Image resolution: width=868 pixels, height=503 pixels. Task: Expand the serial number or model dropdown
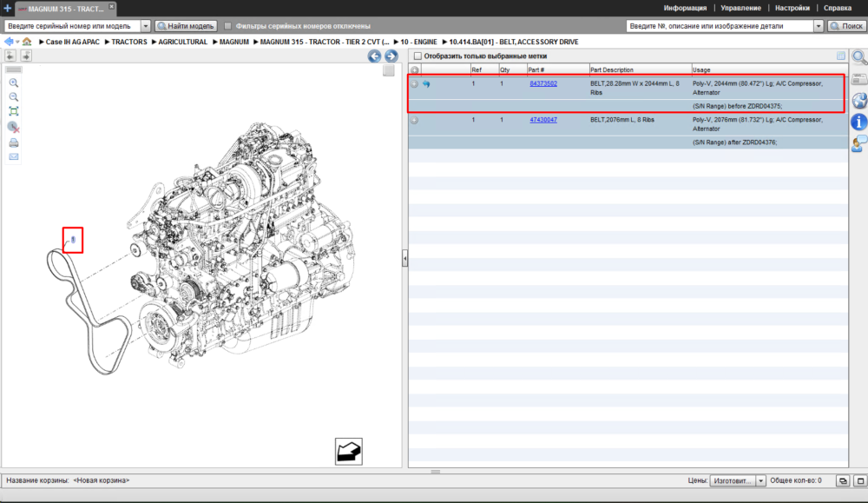(146, 26)
